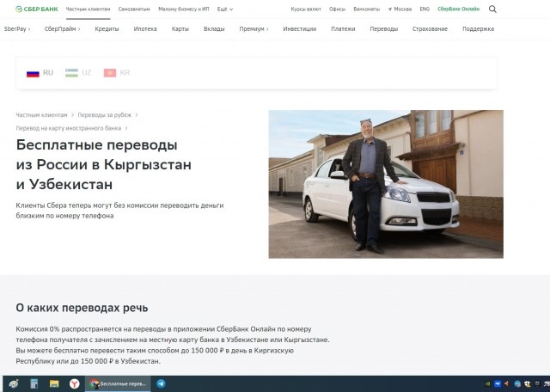Go to the Банкоматы link
Screen dimensions: 550x392
367,9
